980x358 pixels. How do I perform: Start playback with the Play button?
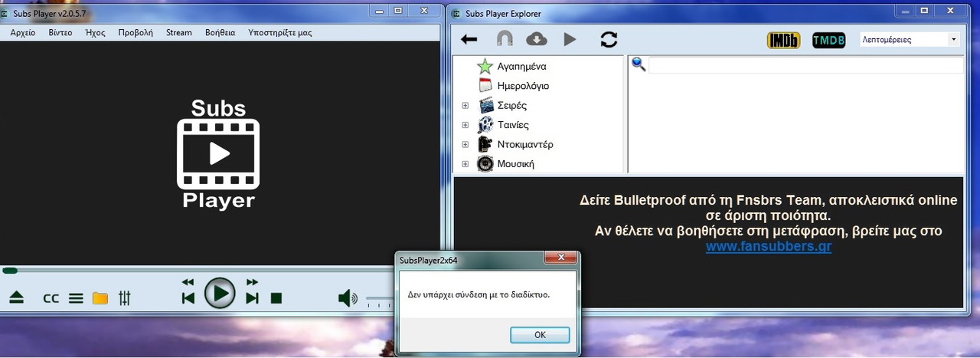[220, 293]
